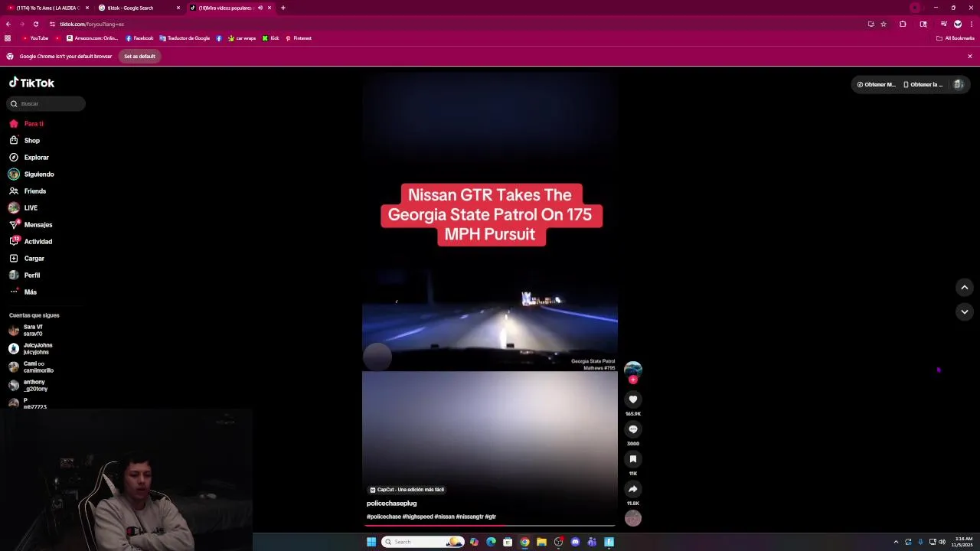
Task: Open the taskbar volume control
Action: coord(942,542)
